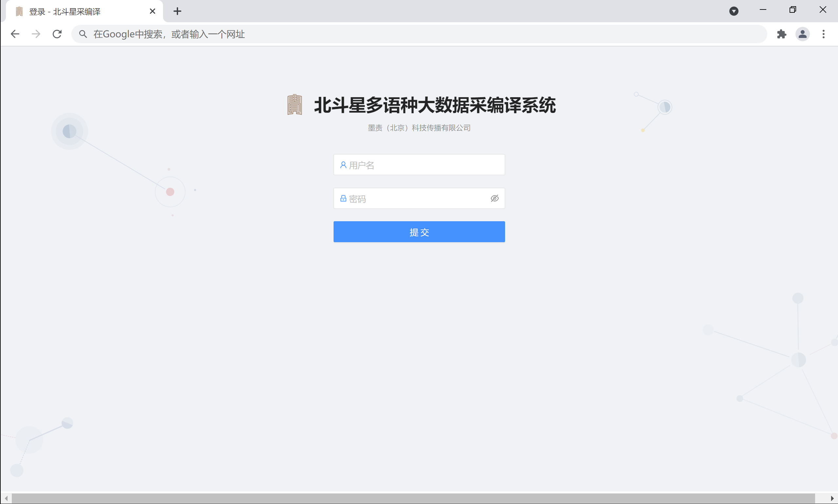
Task: Open the extensions puzzle icon
Action: [x=782, y=34]
